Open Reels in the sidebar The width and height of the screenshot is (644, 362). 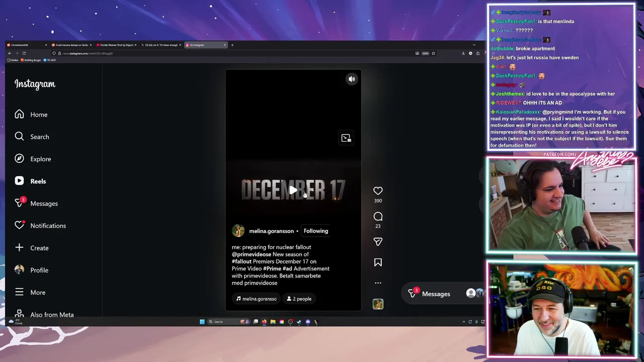tap(30, 181)
